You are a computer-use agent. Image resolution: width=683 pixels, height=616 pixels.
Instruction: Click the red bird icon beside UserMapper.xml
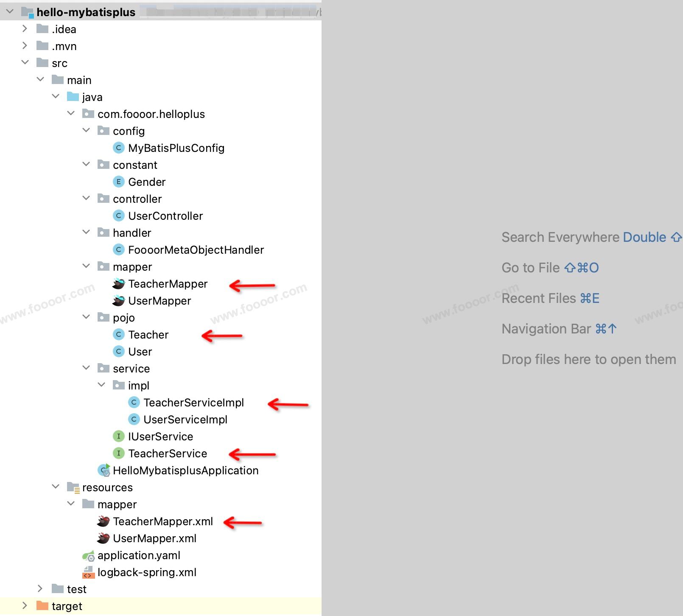pyautogui.click(x=103, y=538)
